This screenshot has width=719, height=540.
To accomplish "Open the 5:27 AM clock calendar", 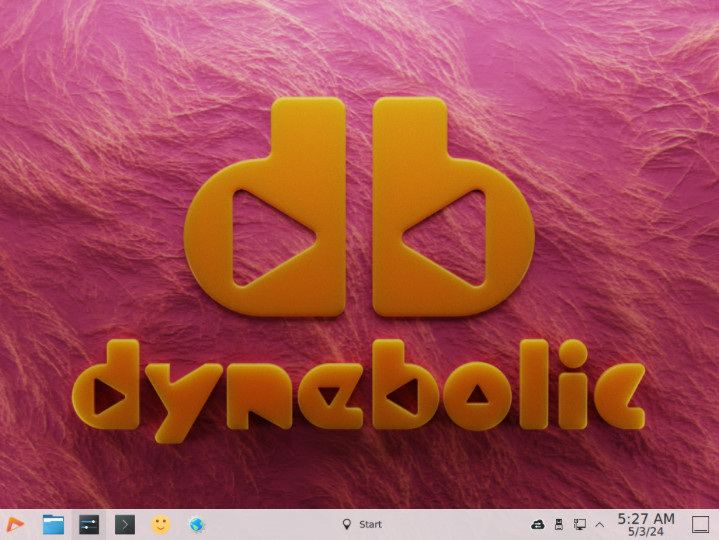I will (x=646, y=524).
